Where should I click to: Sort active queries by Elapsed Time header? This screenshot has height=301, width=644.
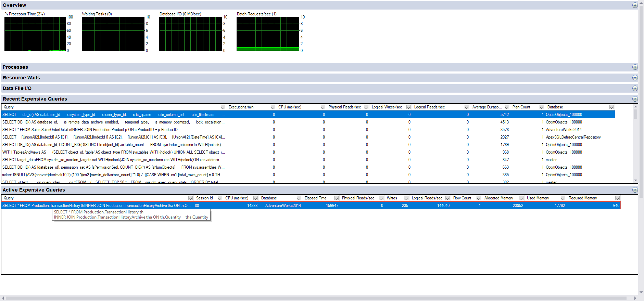click(315, 198)
